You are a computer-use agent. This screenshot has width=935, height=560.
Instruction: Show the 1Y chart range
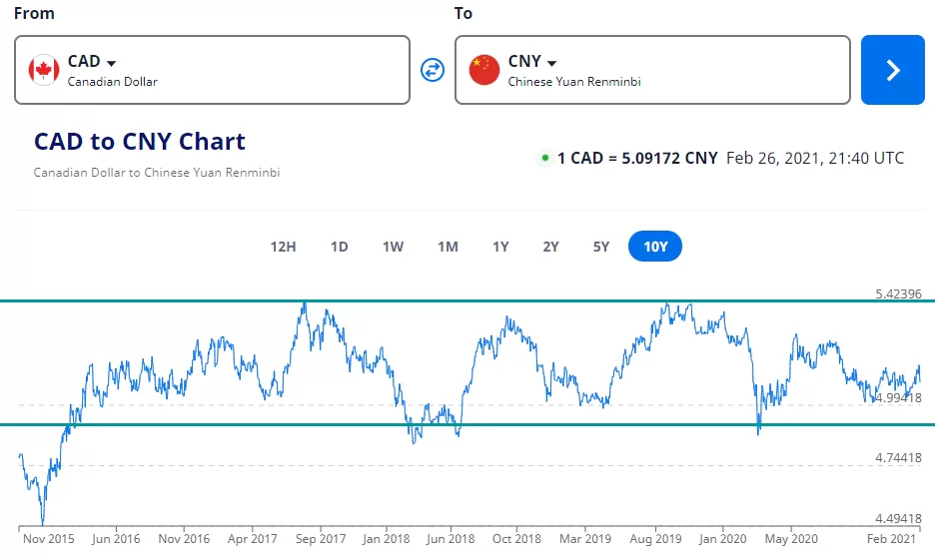(500, 247)
